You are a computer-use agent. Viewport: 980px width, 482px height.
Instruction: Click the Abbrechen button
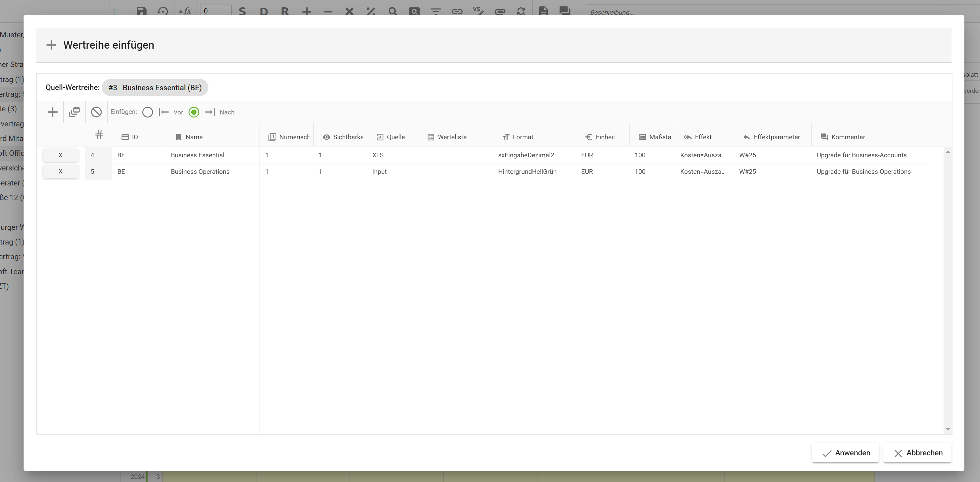[918, 453]
